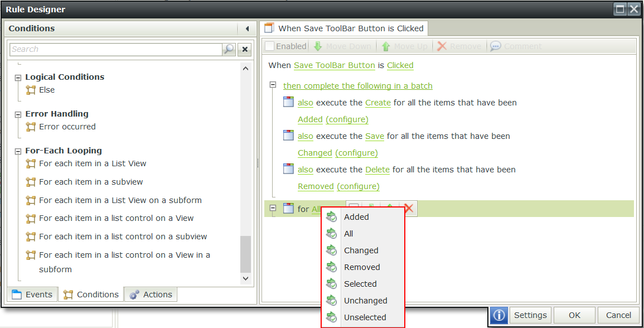The width and height of the screenshot is (644, 328).
Task: Click the Cancel button
Action: coord(618,315)
